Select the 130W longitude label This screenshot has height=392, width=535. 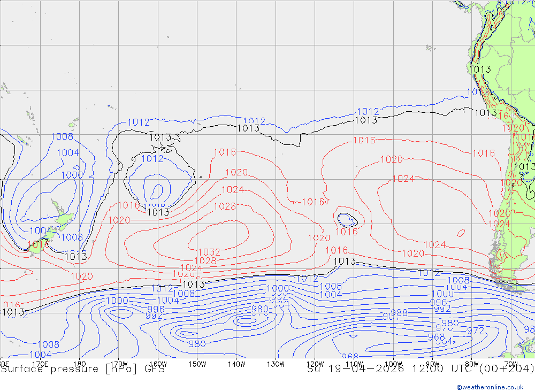click(276, 364)
